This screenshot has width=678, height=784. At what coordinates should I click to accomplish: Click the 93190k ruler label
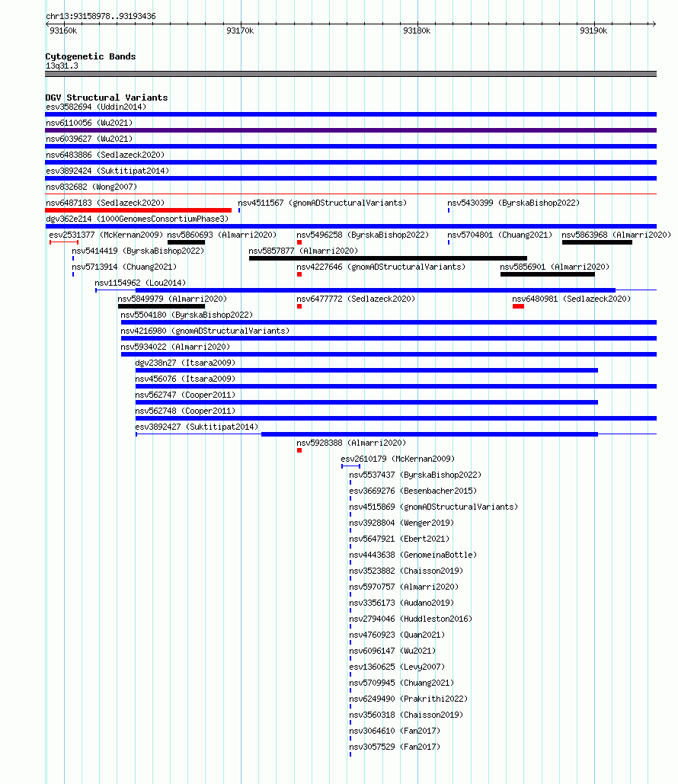(x=593, y=31)
